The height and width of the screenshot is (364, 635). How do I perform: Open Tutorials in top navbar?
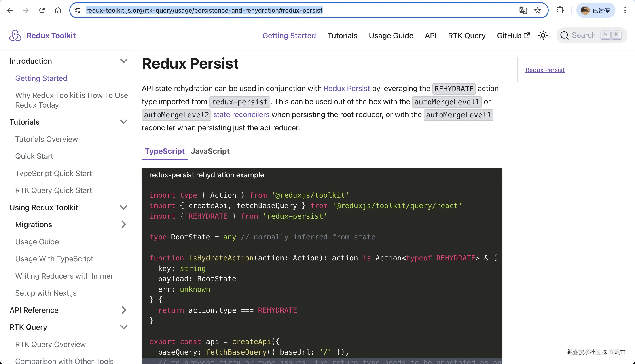342,36
